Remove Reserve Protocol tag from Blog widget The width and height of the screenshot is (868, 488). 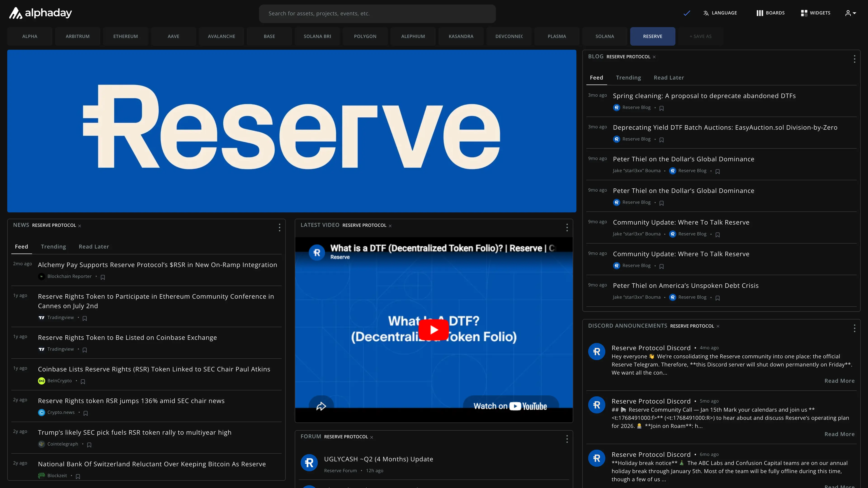click(x=654, y=57)
